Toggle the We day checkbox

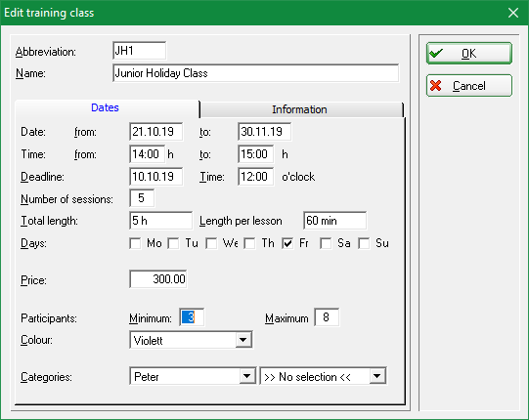click(x=211, y=243)
